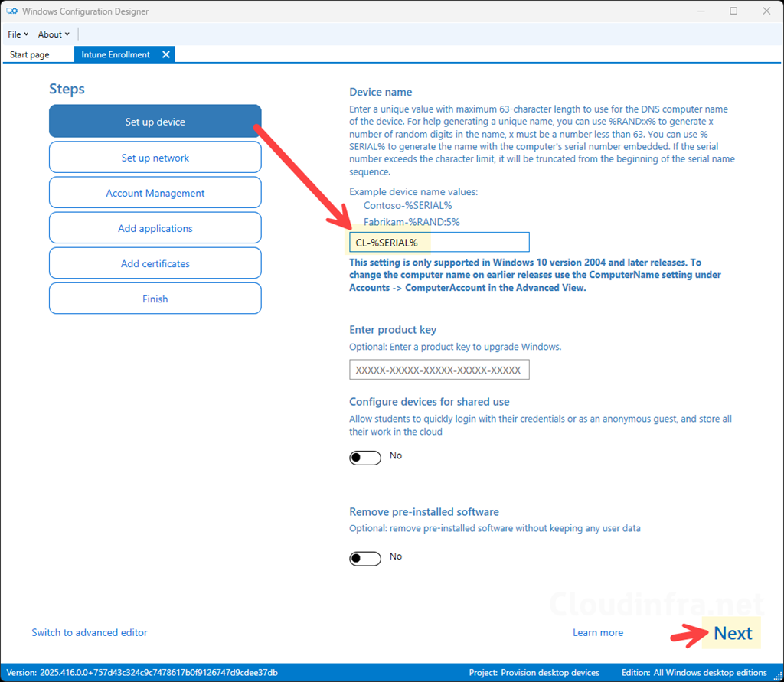Click the Contoso-%SERIAL% example value
Viewport: 784px width, 682px height.
click(407, 205)
